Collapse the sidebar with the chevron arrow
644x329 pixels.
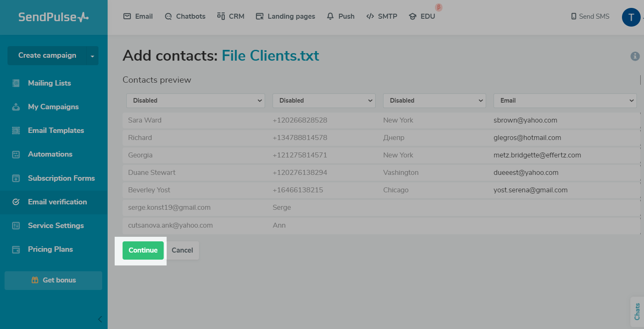(x=100, y=319)
